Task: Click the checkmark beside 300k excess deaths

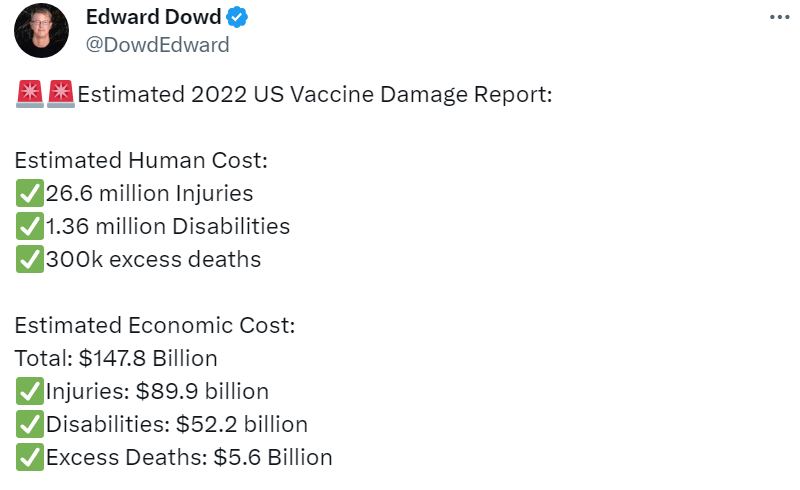Action: [30, 259]
